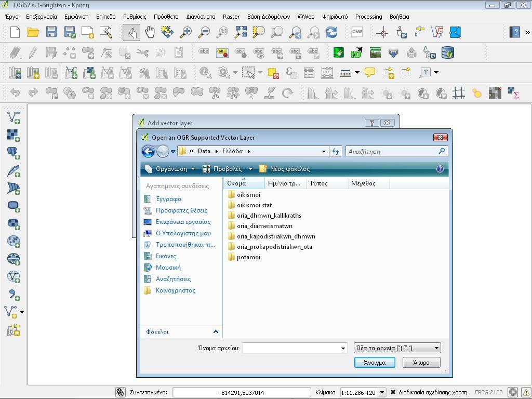The image size is (532, 399).
Task: Toggle mouse extents icon beside Συντεταγμένη
Action: coord(121,392)
